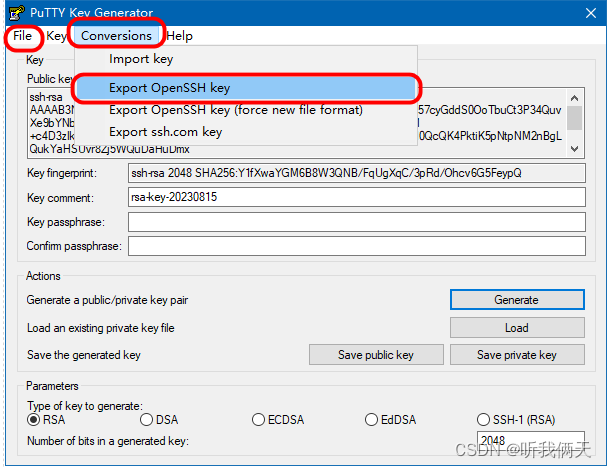Screen dimensions: 607x468
Task: Select Export OpenSSH key menu entry
Action: coord(245,88)
